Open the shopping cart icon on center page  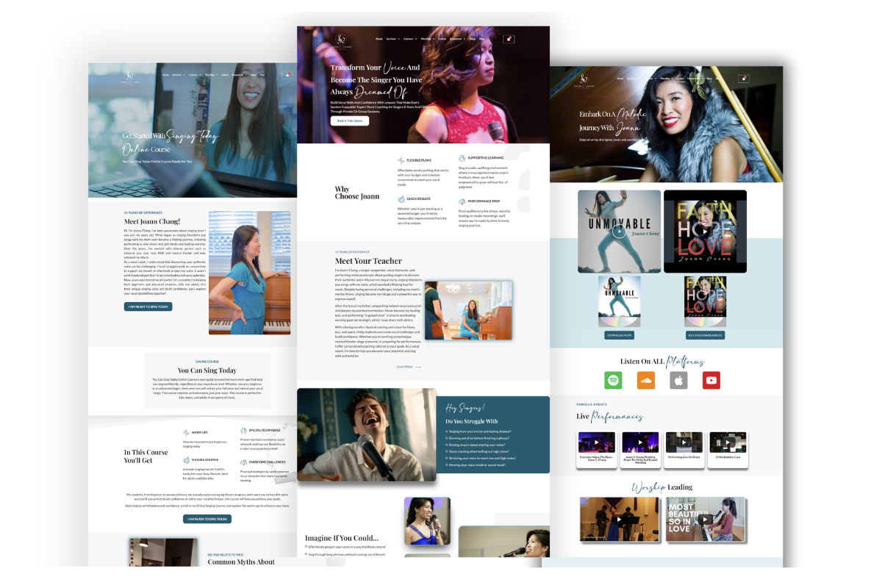(x=508, y=39)
